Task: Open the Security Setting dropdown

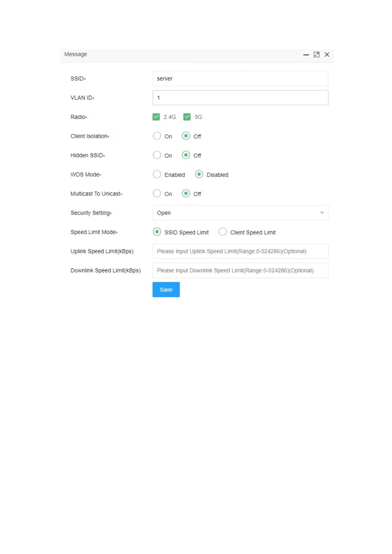Action: (240, 213)
